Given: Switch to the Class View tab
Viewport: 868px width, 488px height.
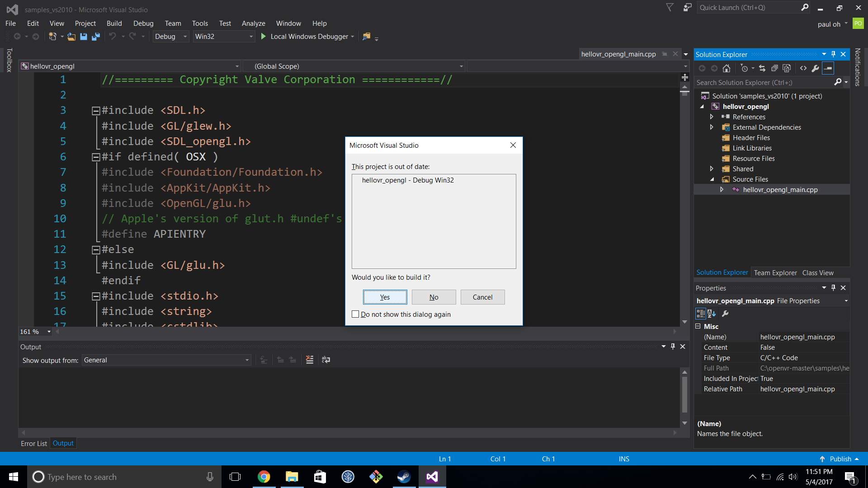Looking at the screenshot, I should [x=818, y=272].
